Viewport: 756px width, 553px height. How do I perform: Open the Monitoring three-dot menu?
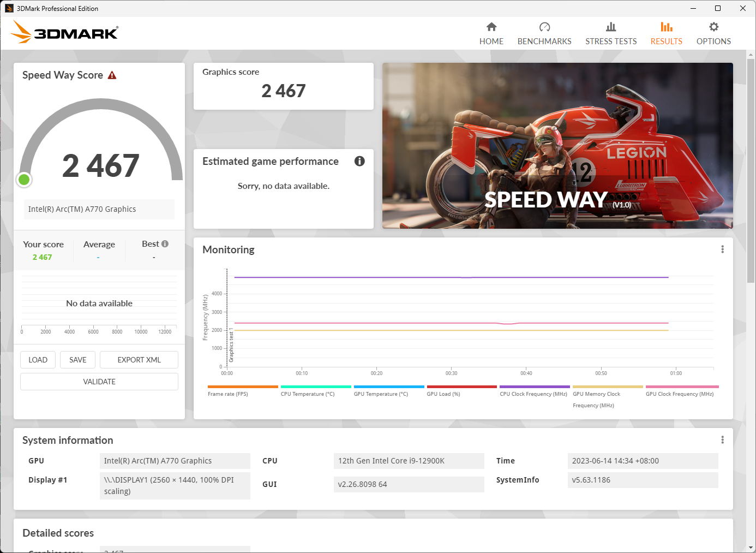(723, 249)
